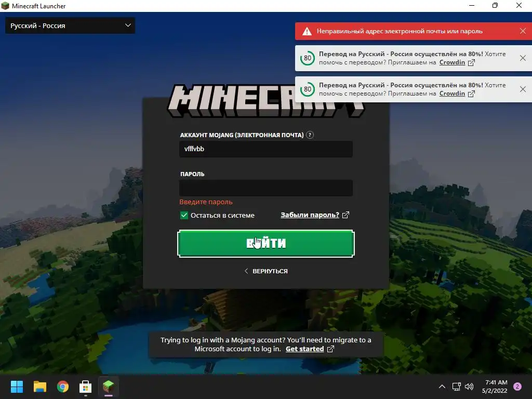Open File Explorer from the taskbar
Viewport: 532px width, 399px height.
click(39, 387)
